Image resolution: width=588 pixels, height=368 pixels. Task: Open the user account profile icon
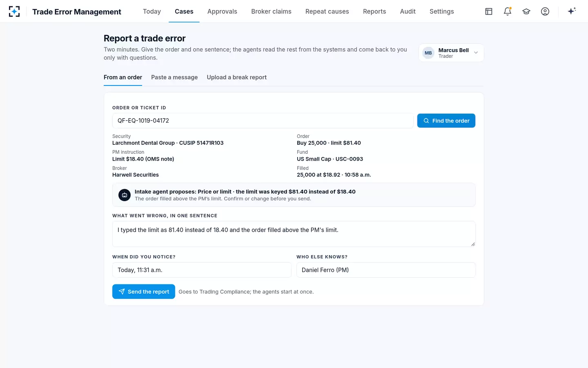click(x=545, y=11)
